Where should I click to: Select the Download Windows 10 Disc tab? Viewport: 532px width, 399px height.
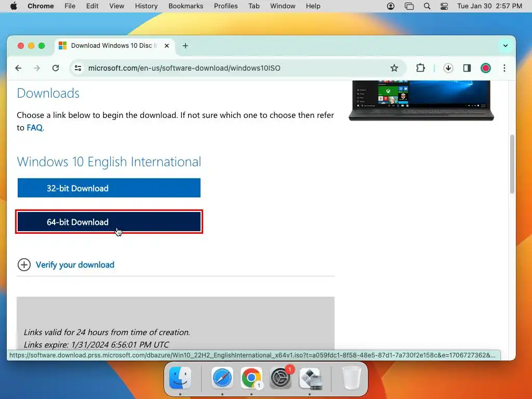(x=115, y=46)
